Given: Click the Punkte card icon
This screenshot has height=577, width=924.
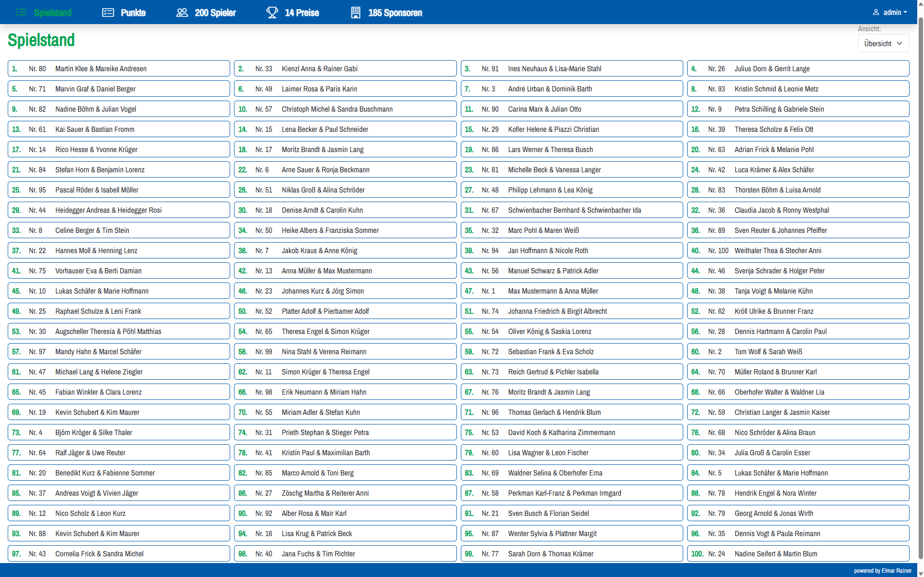Looking at the screenshot, I should point(108,13).
